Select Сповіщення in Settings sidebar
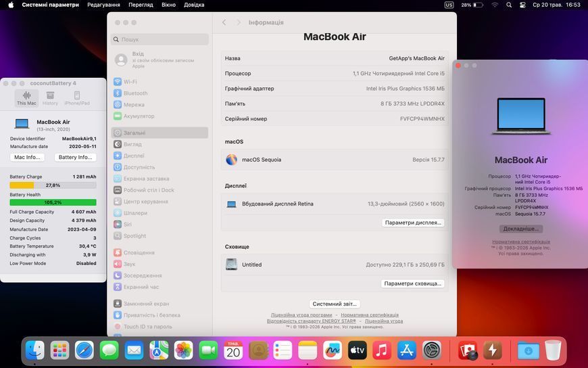Image resolution: width=588 pixels, height=368 pixels. [160, 252]
